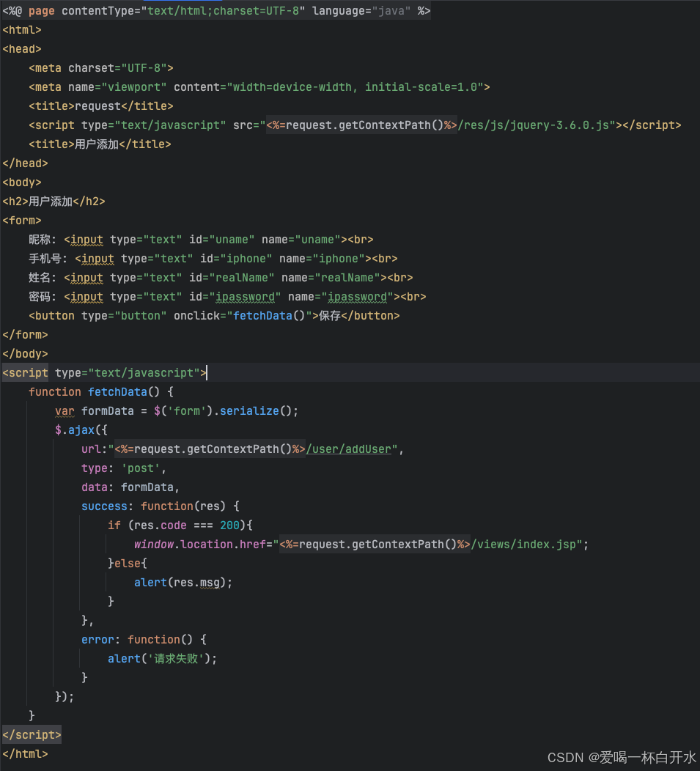
Task: Click the closing </body> tag
Action: point(25,354)
